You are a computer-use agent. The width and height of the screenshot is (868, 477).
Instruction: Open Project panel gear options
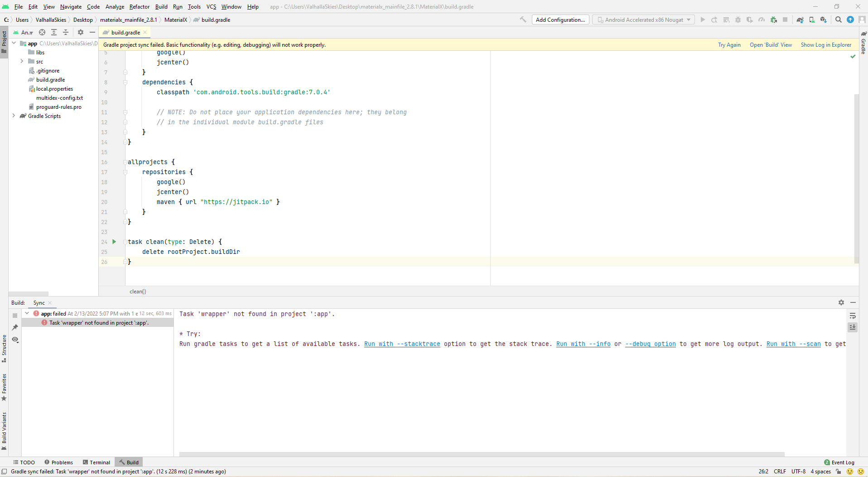click(x=81, y=32)
